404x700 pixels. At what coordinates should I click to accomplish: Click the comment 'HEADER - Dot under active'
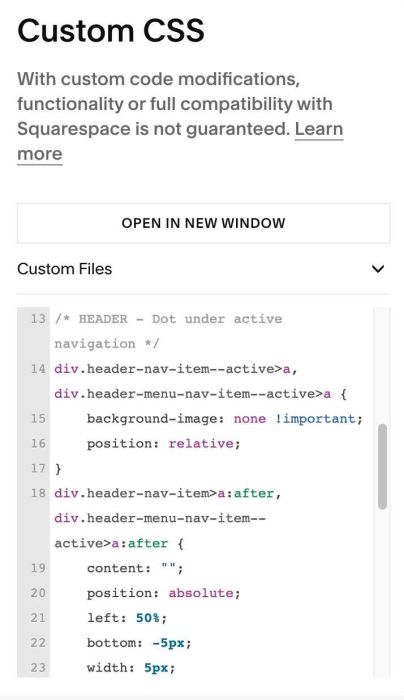click(169, 319)
